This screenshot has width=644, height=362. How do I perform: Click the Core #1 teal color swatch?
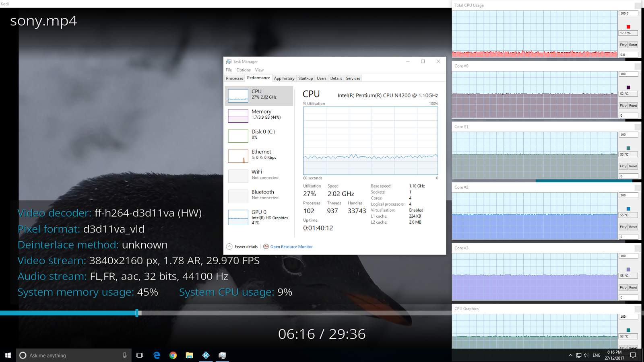point(628,148)
